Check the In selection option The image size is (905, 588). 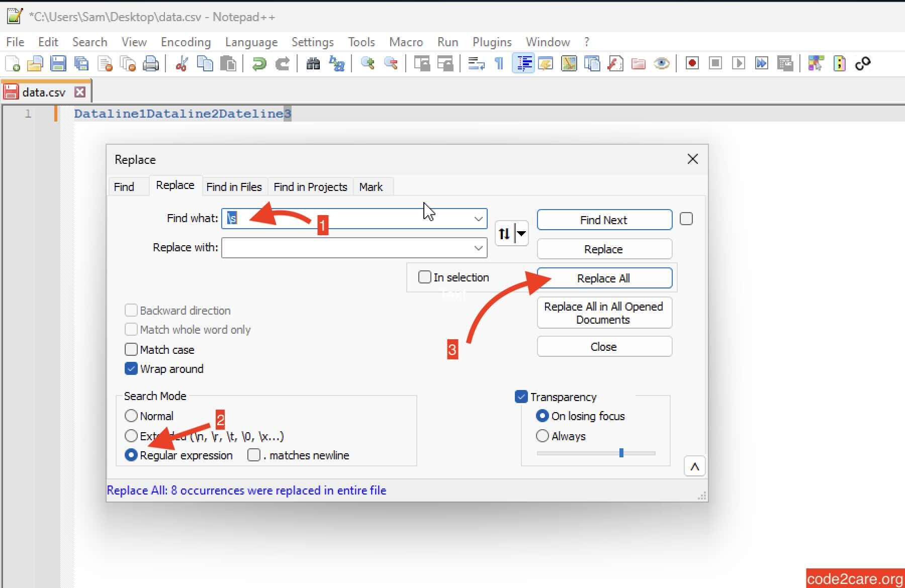425,277
